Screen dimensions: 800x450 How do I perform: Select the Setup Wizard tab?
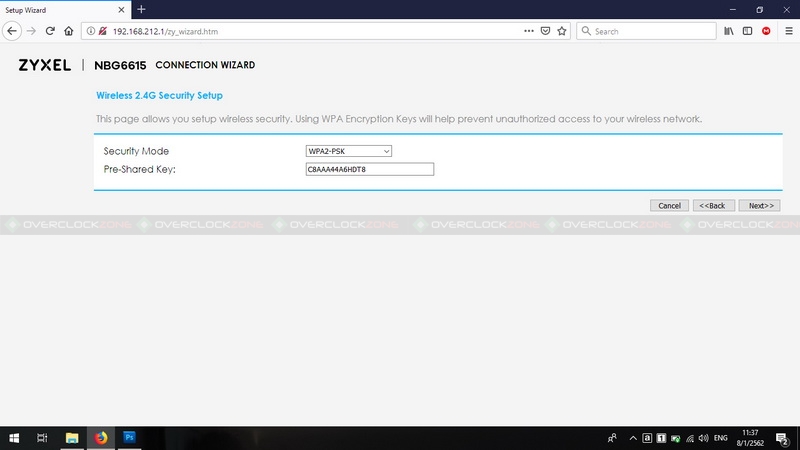click(65, 10)
